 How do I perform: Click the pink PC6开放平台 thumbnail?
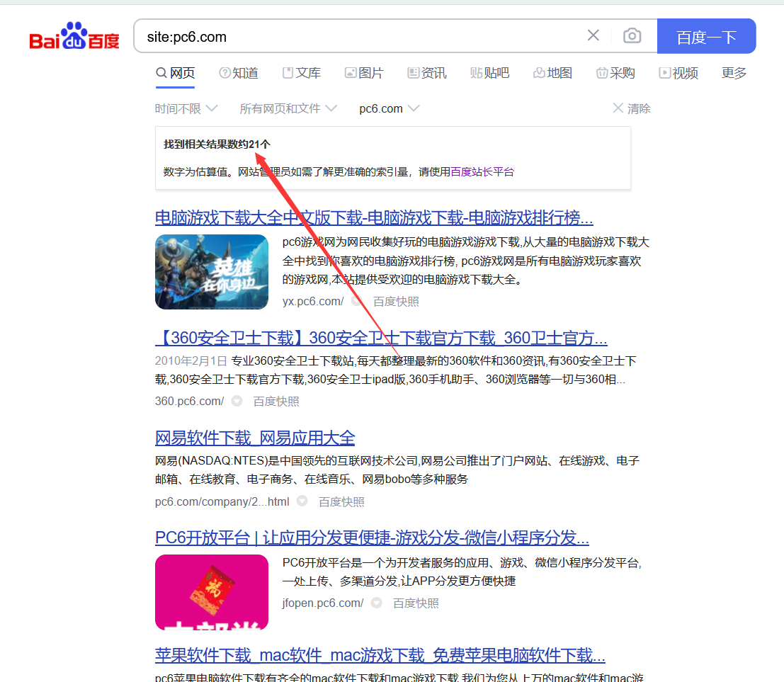pos(212,592)
